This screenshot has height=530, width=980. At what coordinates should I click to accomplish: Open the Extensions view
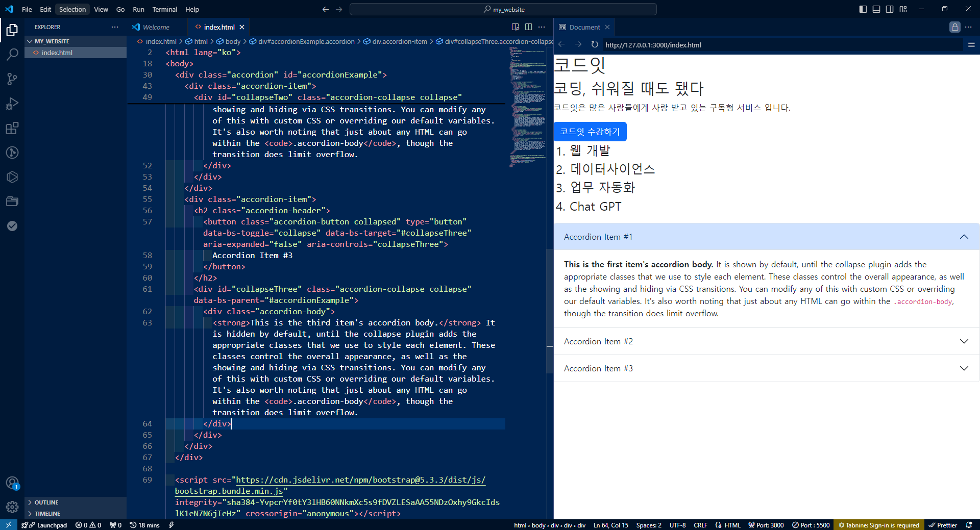click(x=12, y=128)
